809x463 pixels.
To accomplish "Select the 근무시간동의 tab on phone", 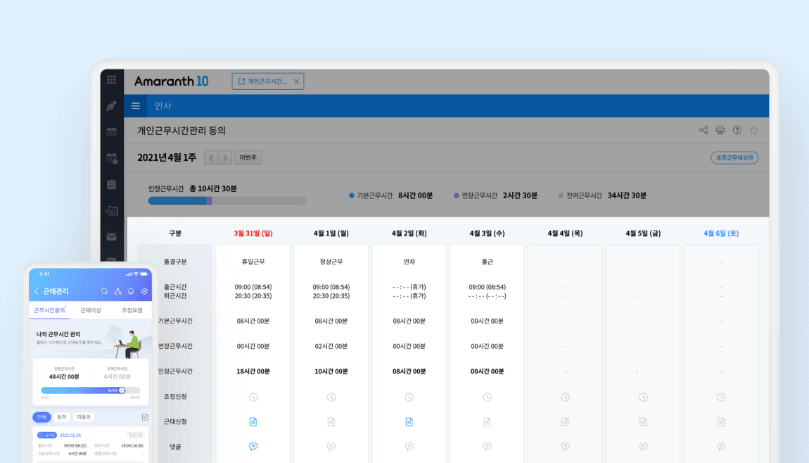I will point(50,310).
